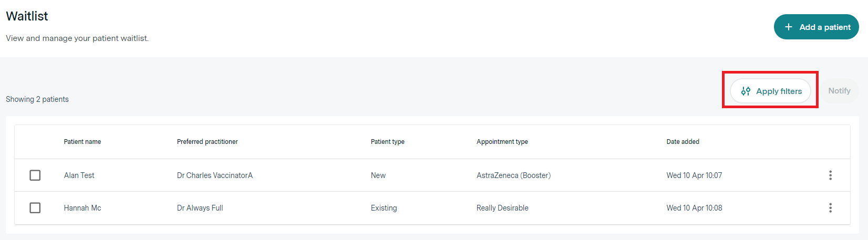
Task: Click the Preferred practitioner column header
Action: [x=208, y=142]
